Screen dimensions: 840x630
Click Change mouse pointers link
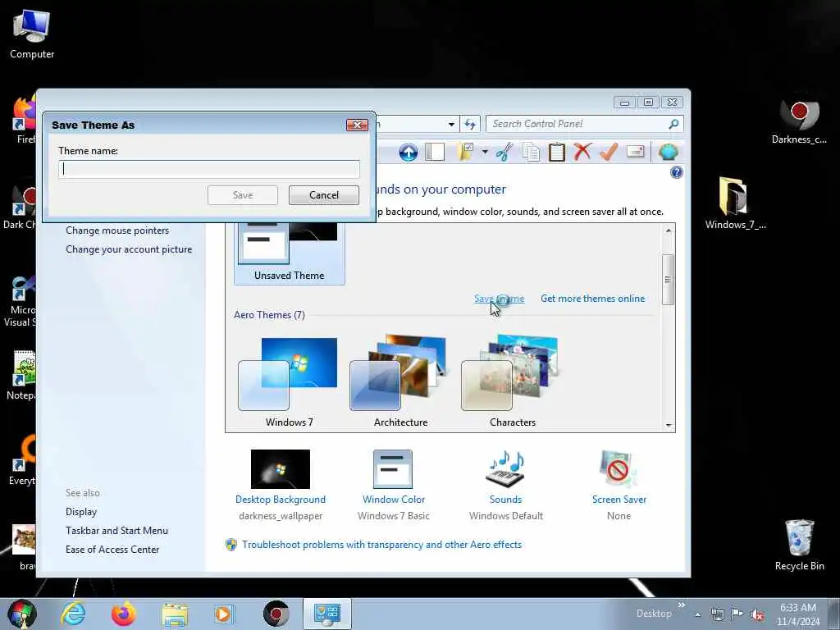point(117,231)
